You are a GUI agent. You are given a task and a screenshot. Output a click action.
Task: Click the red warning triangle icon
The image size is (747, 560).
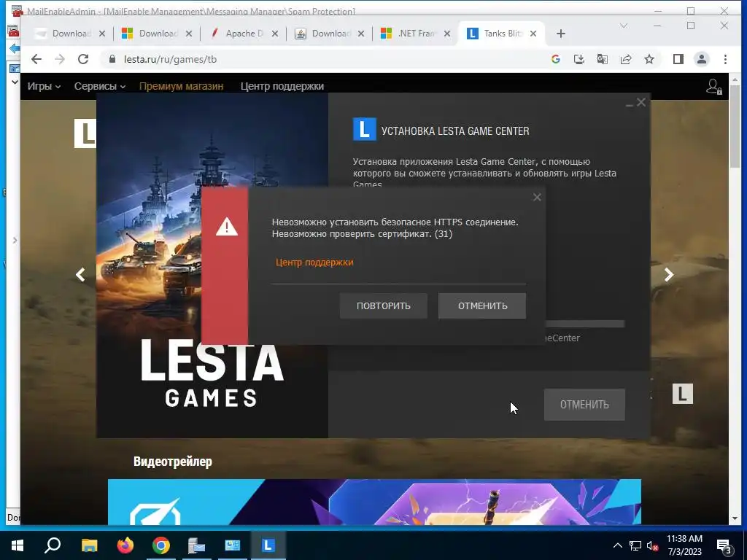click(x=226, y=227)
